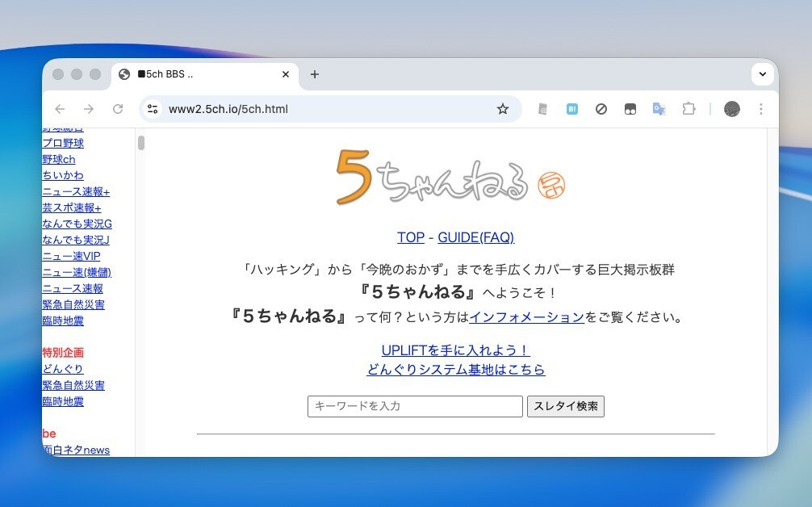Click the red be heading text
Viewport: 812px width, 507px height.
[49, 434]
